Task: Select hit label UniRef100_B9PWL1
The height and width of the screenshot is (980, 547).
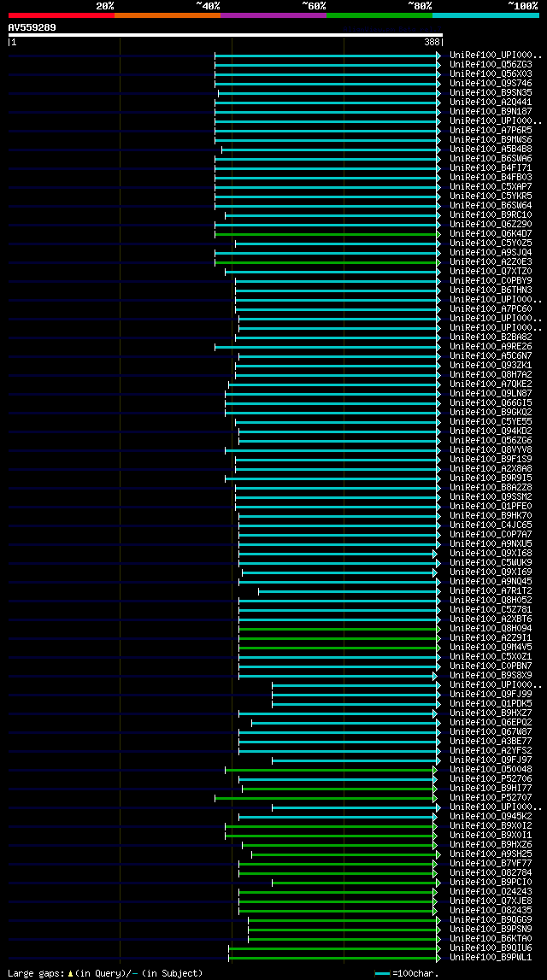Action: [491, 957]
